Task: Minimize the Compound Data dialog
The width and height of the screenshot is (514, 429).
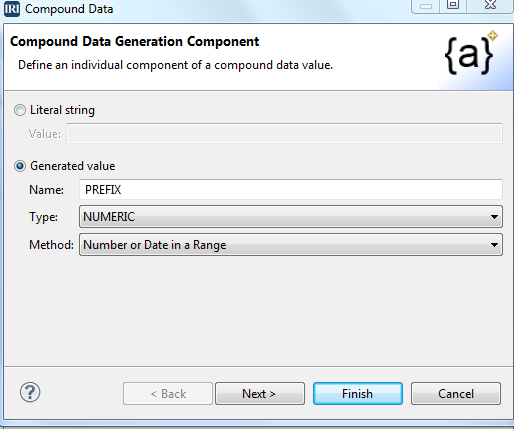Action: pos(426,5)
